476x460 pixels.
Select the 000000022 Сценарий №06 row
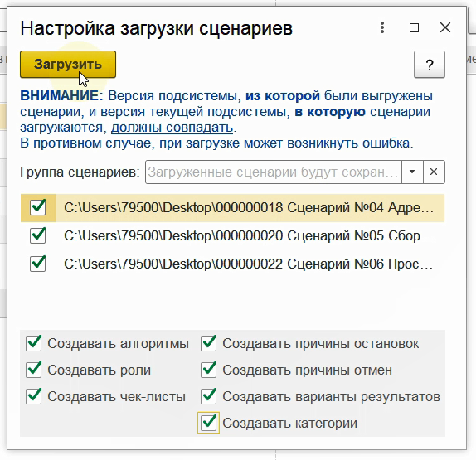point(232,264)
